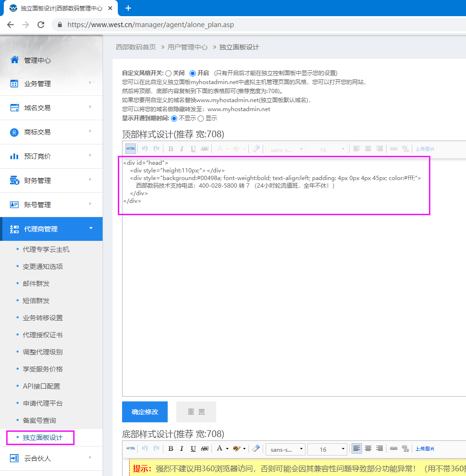Screen dimensions: 466x476
Task: Open the font size 16 dropdown in 底部样式设计
Action: [x=327, y=449]
